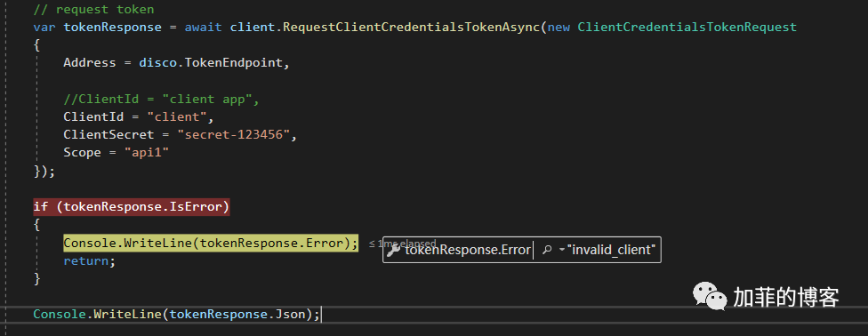Click the commented-out ClientId "client app" line

coord(161,99)
